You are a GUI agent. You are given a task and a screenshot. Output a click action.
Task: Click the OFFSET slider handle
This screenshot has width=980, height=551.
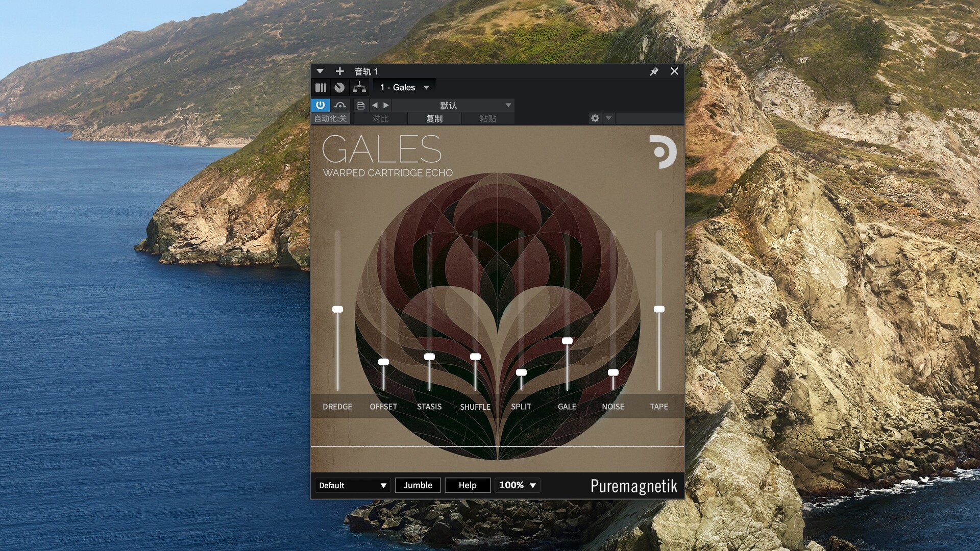point(383,362)
